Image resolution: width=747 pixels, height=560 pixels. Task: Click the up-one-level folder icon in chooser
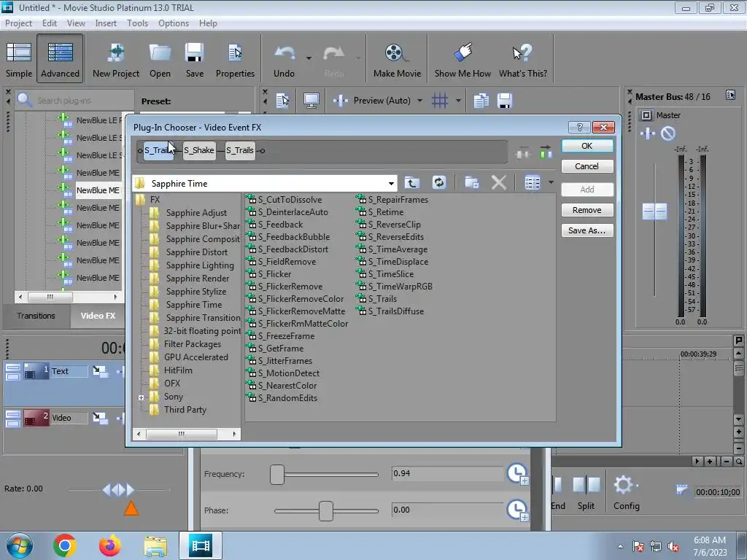pyautogui.click(x=412, y=182)
